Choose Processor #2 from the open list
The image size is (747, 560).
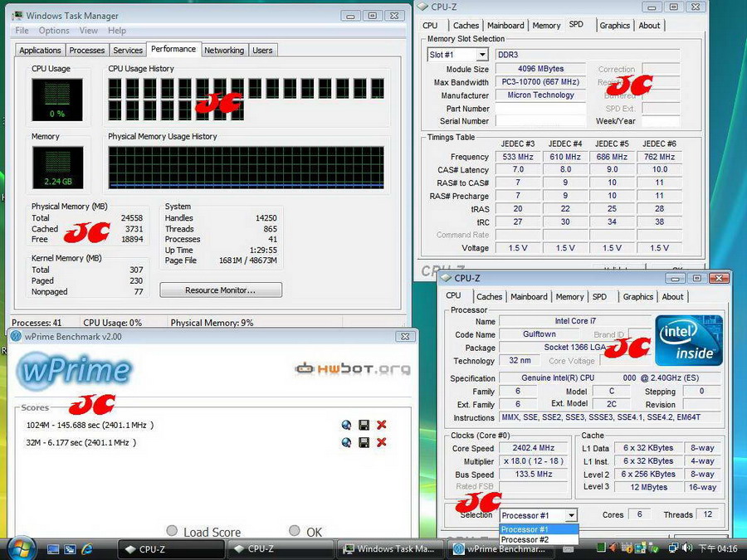click(x=539, y=539)
